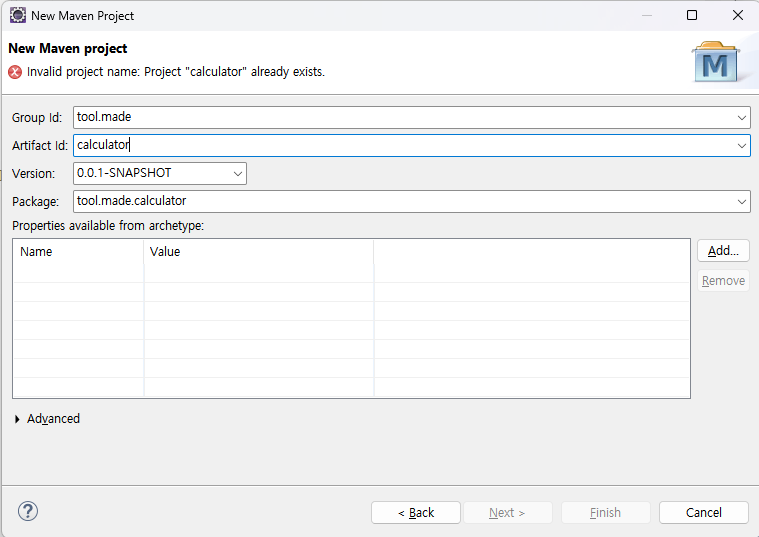The height and width of the screenshot is (537, 759).
Task: Open the Artifact Id dropdown arrow
Action: [x=742, y=146]
